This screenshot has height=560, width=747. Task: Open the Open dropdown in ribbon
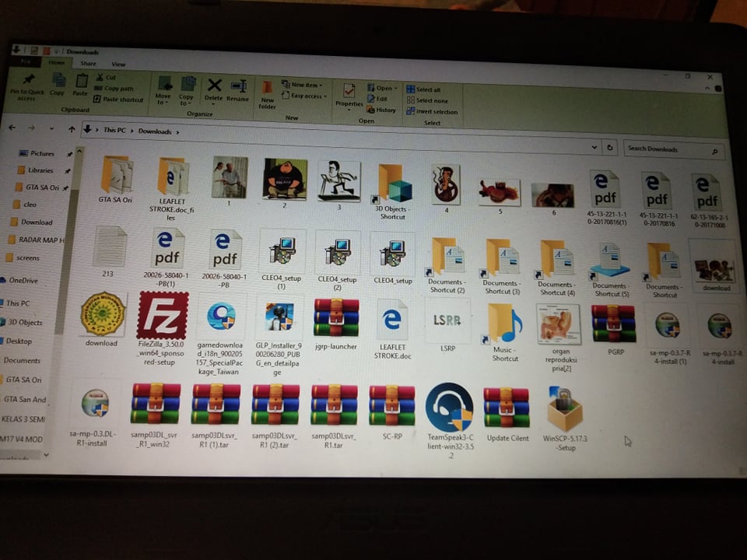coord(382,88)
